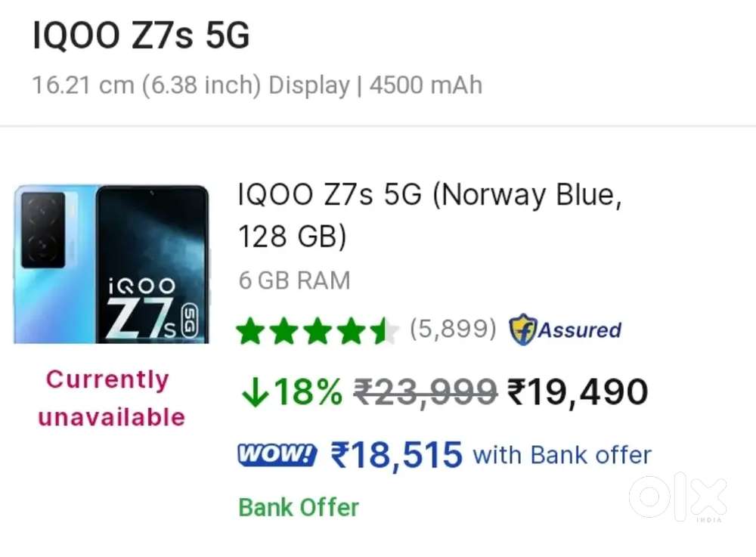Tap the iQOO logo on phone screen
The image size is (756, 557).
pyautogui.click(x=141, y=286)
